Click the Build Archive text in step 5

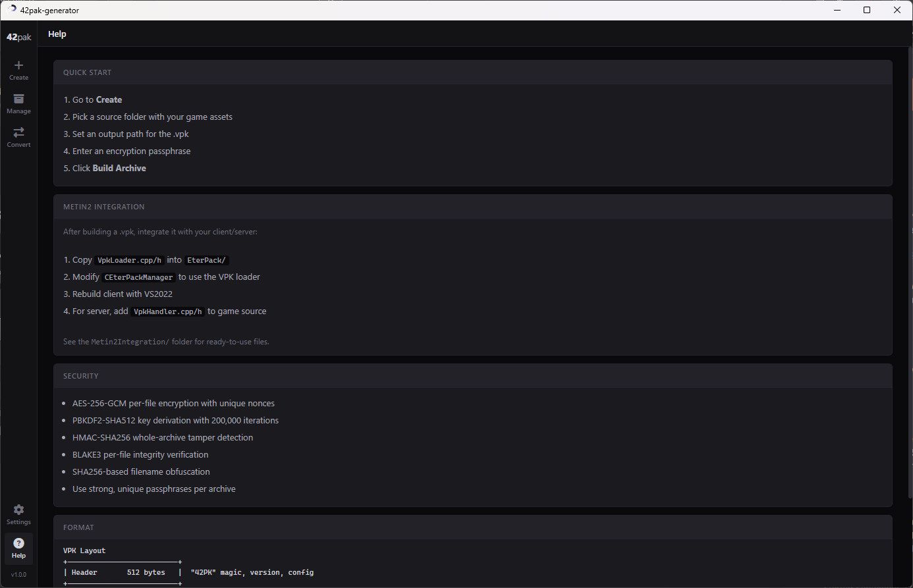coord(119,169)
